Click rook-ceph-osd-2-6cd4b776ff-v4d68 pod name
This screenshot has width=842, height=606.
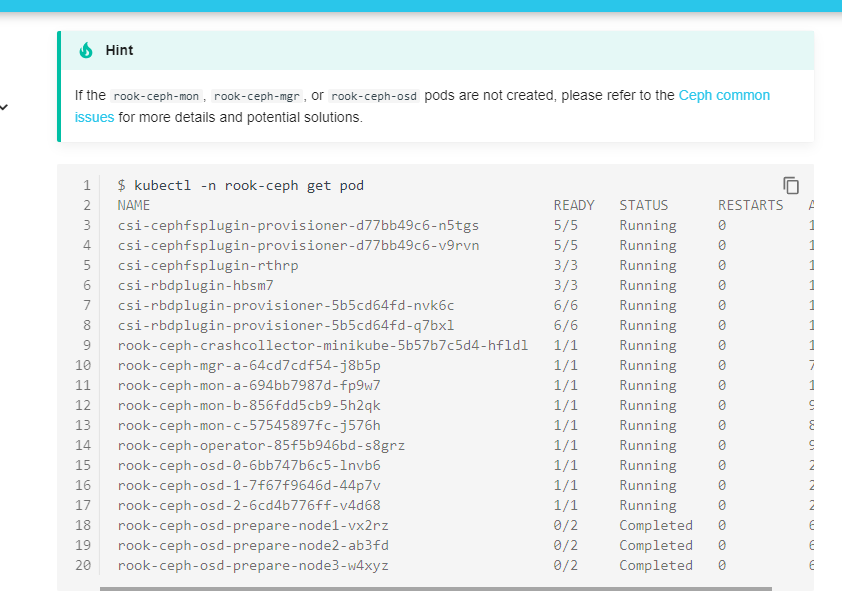[x=249, y=505]
